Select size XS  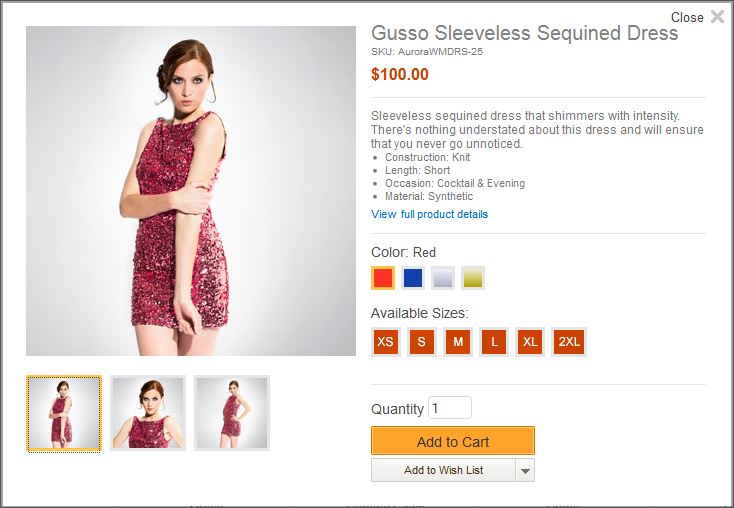tap(386, 342)
